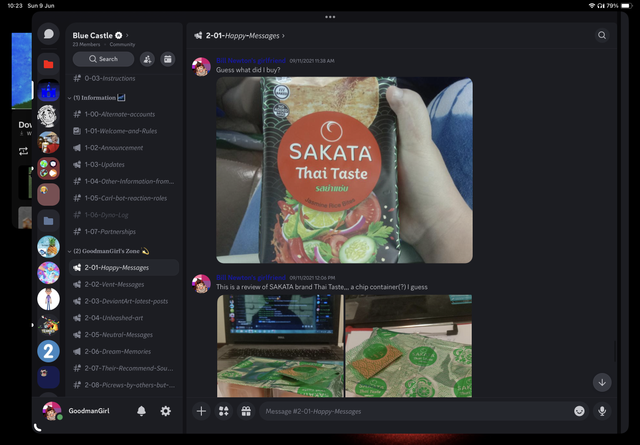Open the laptop and packet photo
Image resolution: width=640 pixels, height=445 pixels.
(x=280, y=346)
